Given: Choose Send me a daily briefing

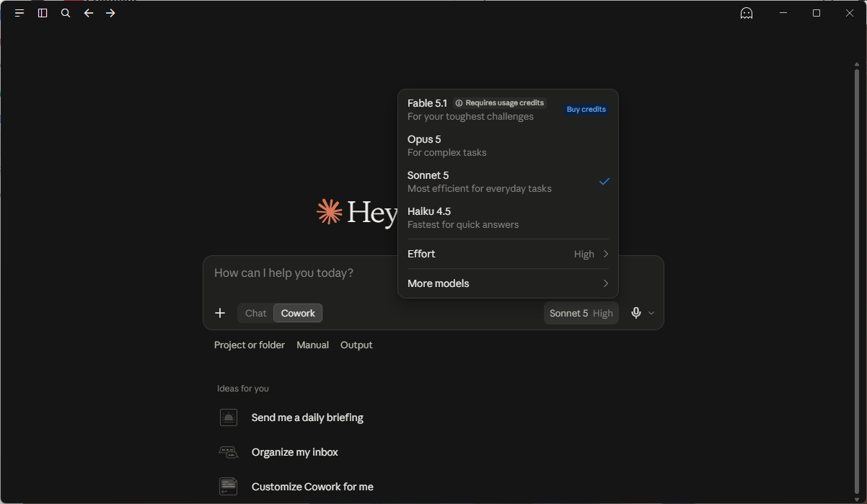Looking at the screenshot, I should click(307, 417).
